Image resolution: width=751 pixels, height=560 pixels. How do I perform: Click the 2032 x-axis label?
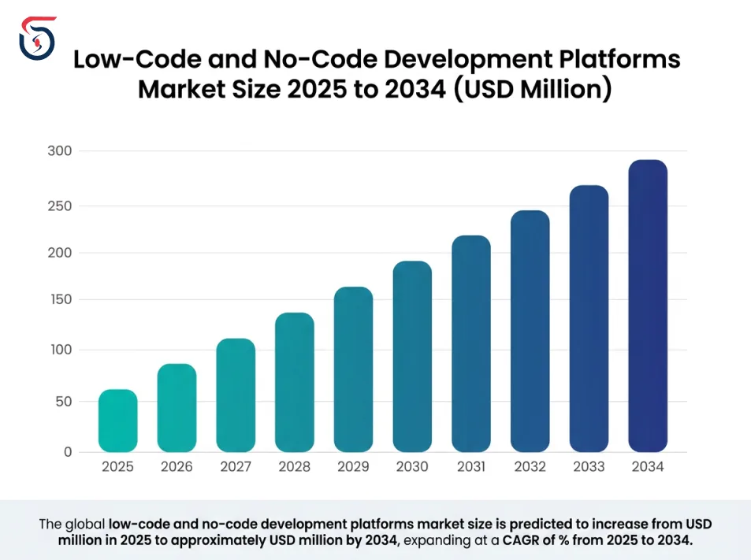[x=530, y=466]
